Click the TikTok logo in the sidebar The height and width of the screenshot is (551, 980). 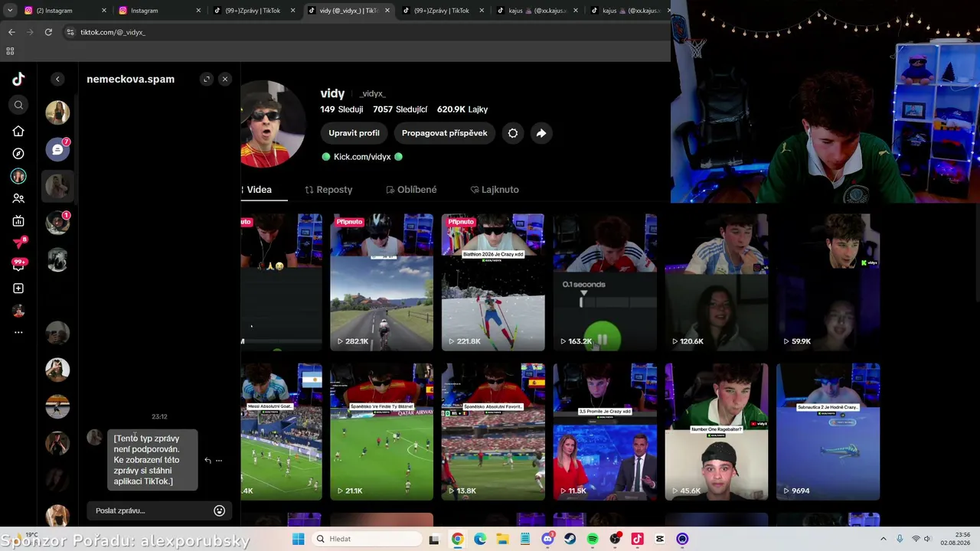coord(18,79)
